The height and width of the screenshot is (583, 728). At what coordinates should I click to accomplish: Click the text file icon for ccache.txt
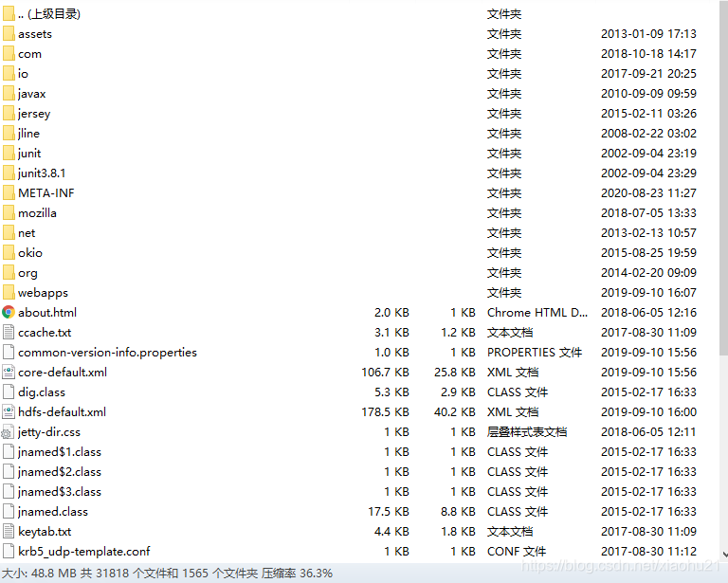(9, 333)
